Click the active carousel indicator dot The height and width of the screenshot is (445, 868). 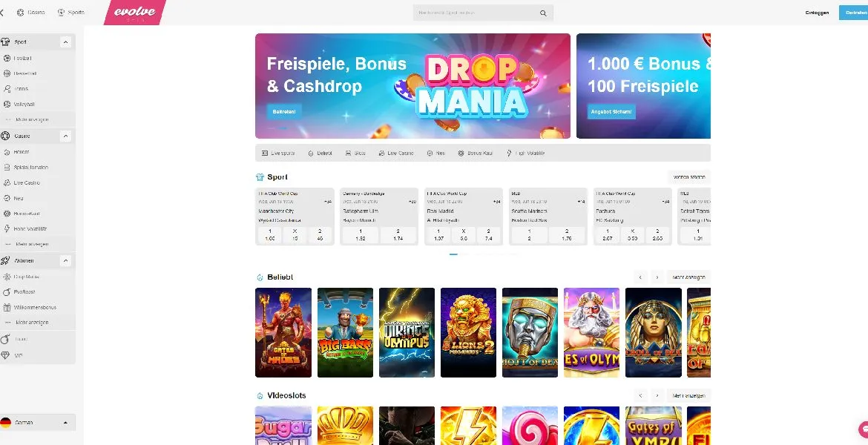(x=453, y=254)
